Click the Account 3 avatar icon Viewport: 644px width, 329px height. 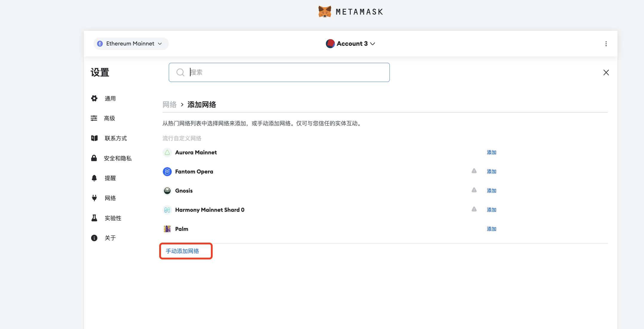330,44
